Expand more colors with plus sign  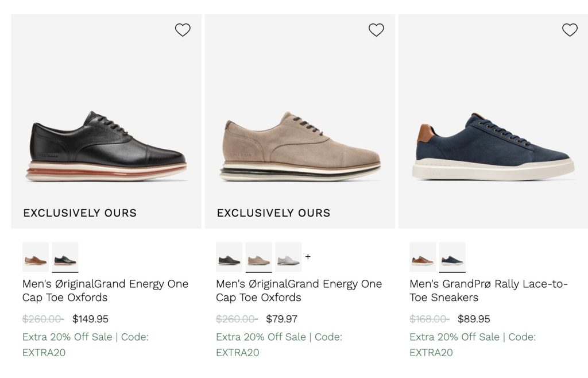(x=308, y=257)
